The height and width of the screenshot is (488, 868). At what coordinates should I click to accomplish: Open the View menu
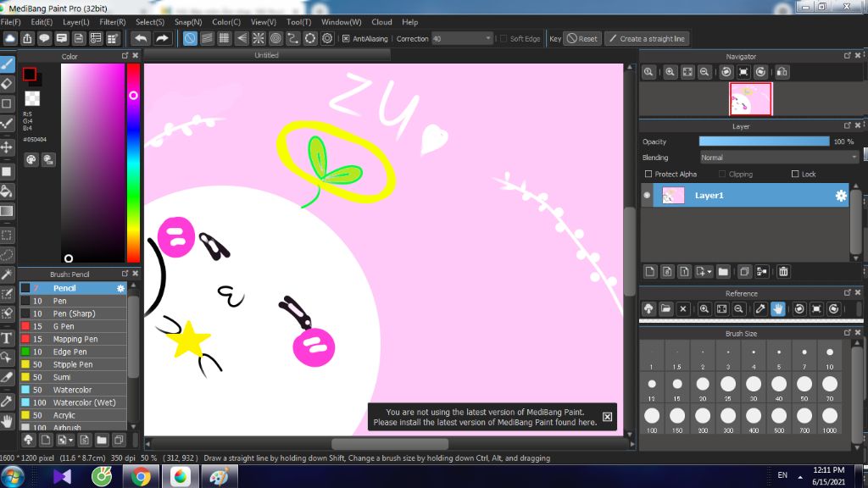264,22
